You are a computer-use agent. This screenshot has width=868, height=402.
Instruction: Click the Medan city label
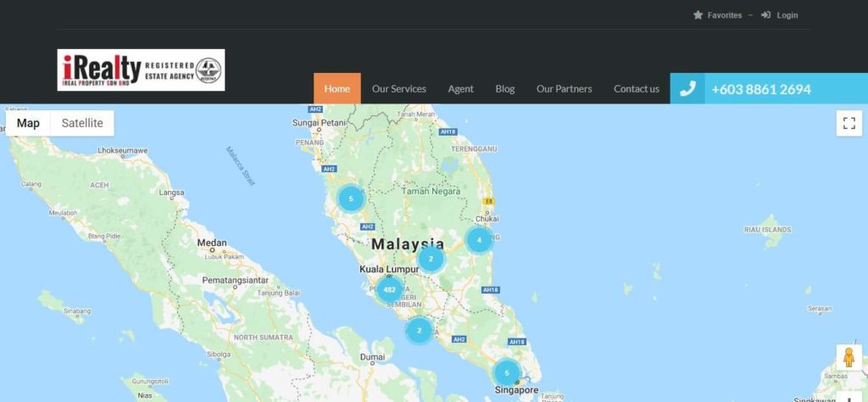(212, 243)
